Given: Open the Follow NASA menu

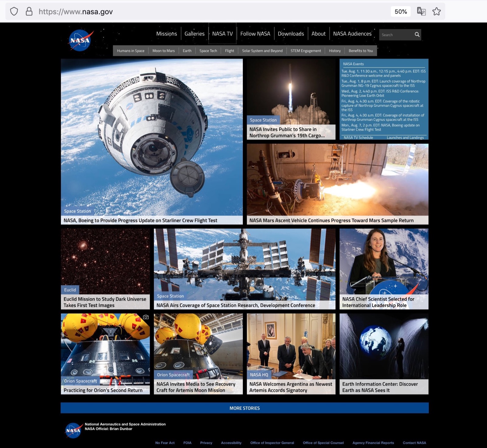Looking at the screenshot, I should click(x=255, y=34).
